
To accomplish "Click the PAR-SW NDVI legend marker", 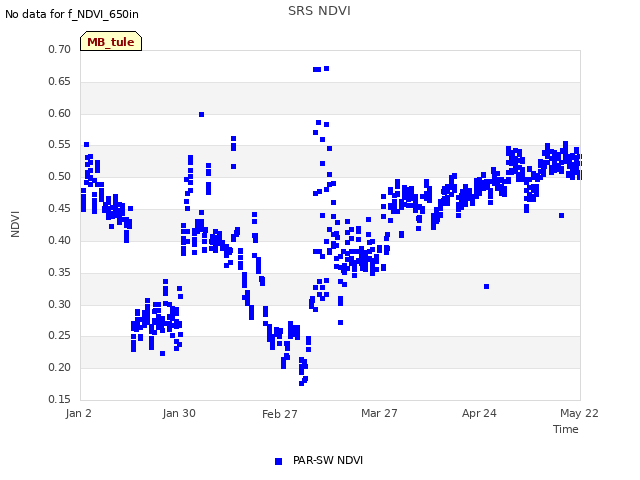I will [x=278, y=461].
